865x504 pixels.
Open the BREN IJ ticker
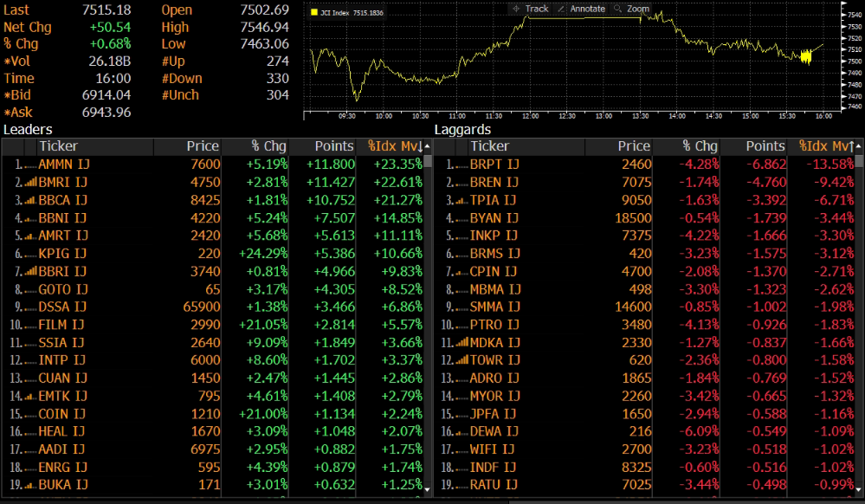point(494,182)
